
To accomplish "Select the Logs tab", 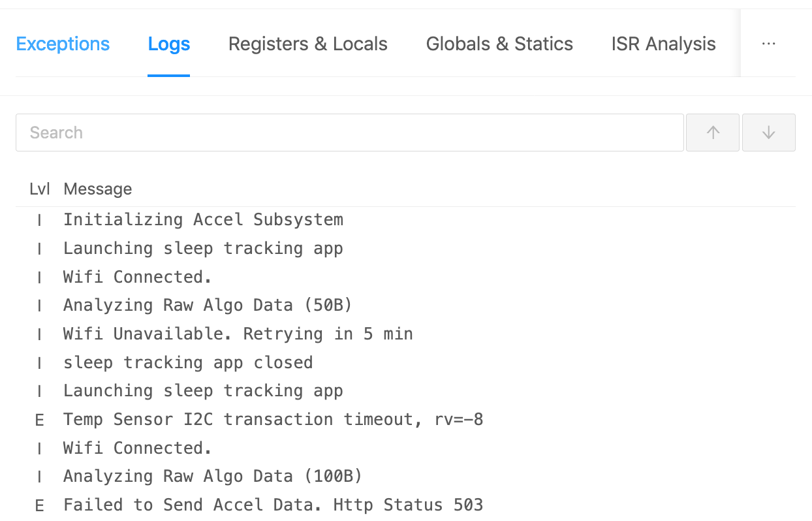I will point(169,44).
